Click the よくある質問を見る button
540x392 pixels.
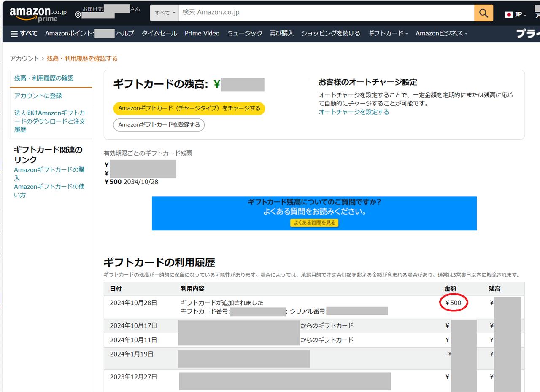click(314, 223)
